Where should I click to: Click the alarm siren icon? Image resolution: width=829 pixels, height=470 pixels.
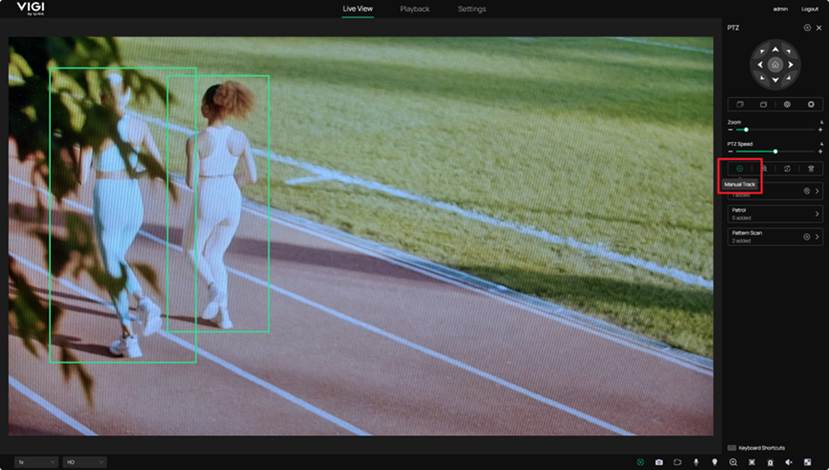click(770, 462)
